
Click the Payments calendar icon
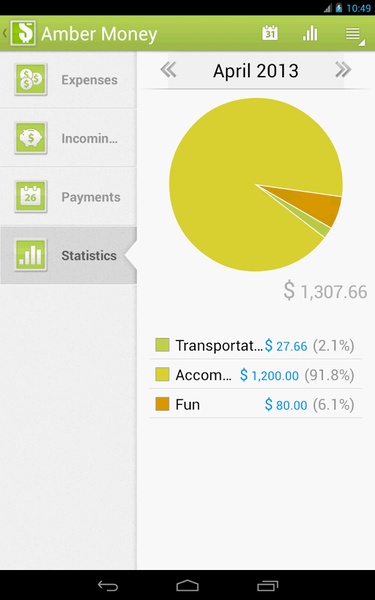(x=31, y=197)
